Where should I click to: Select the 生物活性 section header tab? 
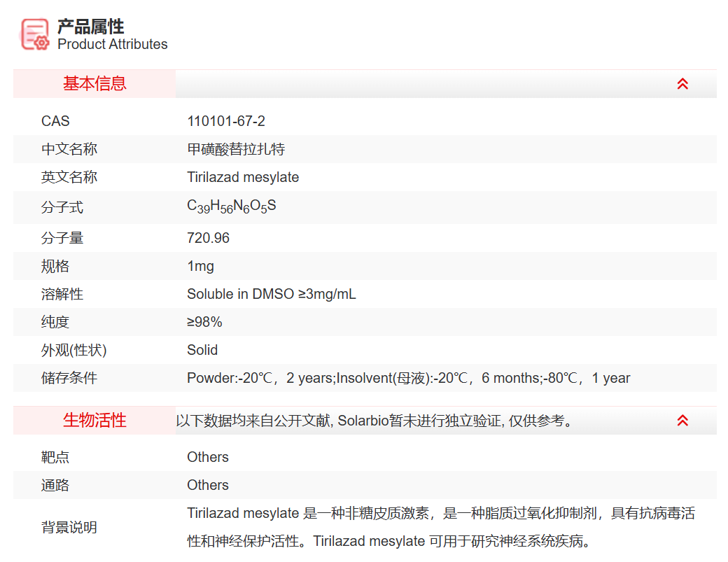[94, 421]
